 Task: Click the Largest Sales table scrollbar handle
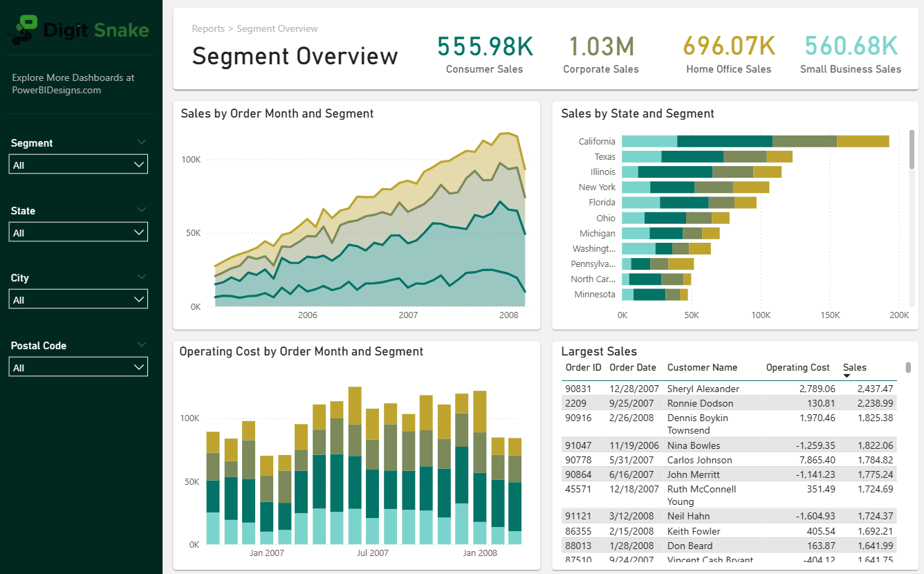tap(909, 367)
